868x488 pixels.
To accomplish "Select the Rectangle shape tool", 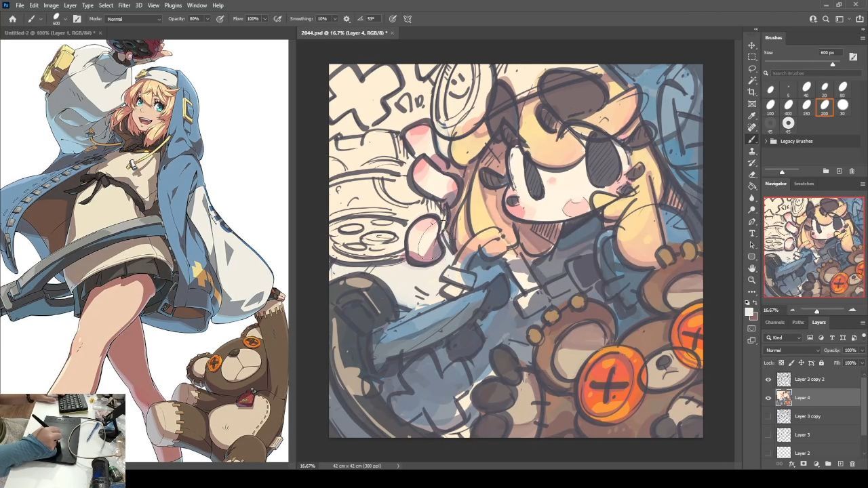I will click(752, 257).
